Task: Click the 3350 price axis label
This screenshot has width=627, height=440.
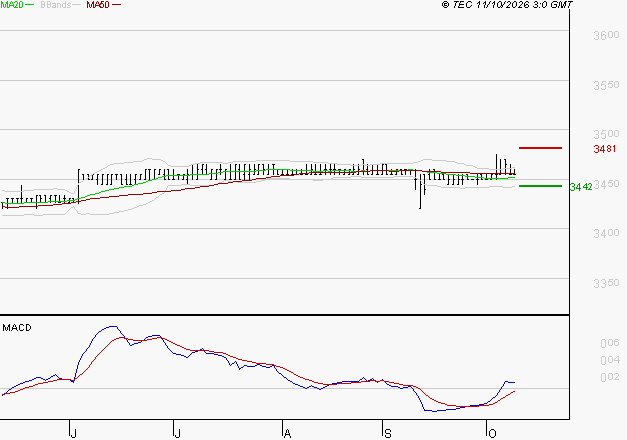Action: click(606, 284)
